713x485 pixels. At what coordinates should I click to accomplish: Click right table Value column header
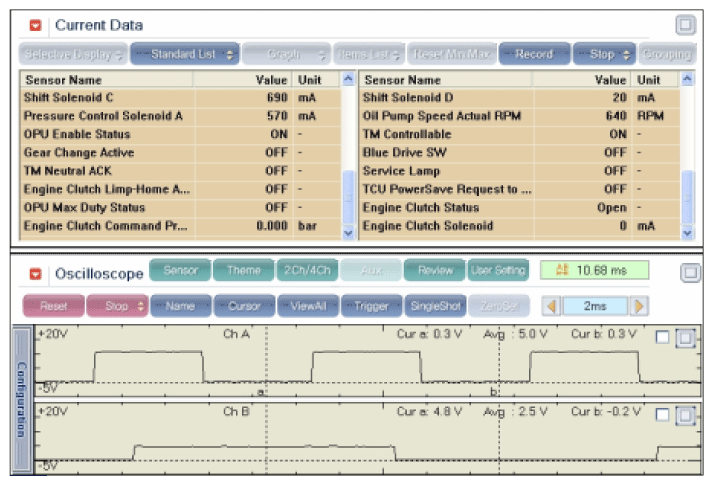coord(582,80)
